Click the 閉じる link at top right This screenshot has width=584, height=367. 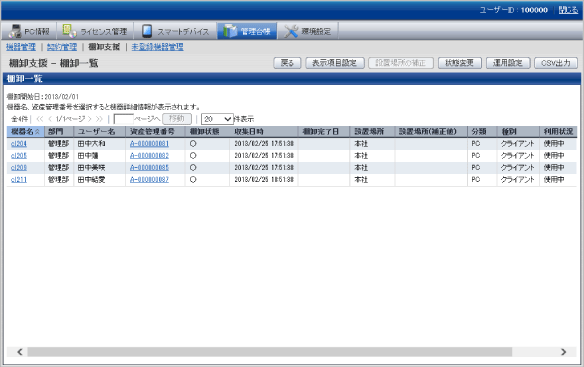point(568,10)
